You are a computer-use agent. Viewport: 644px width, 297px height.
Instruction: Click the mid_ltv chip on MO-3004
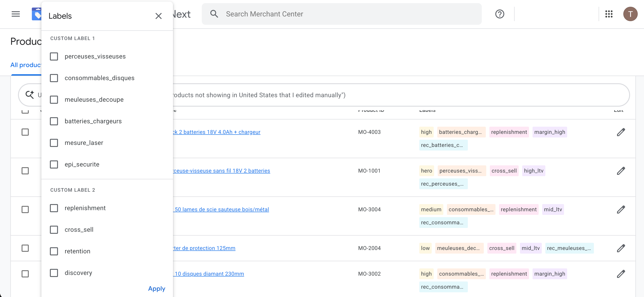coord(553,209)
